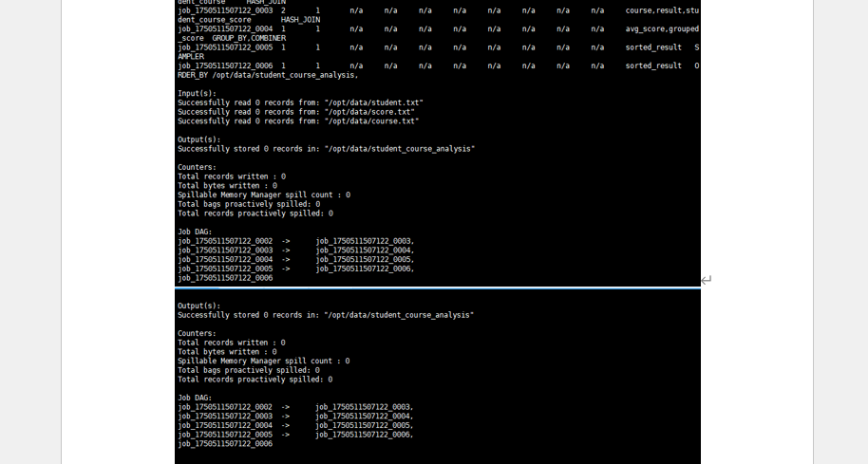Click "Counters:" heading in the lower image

(198, 333)
